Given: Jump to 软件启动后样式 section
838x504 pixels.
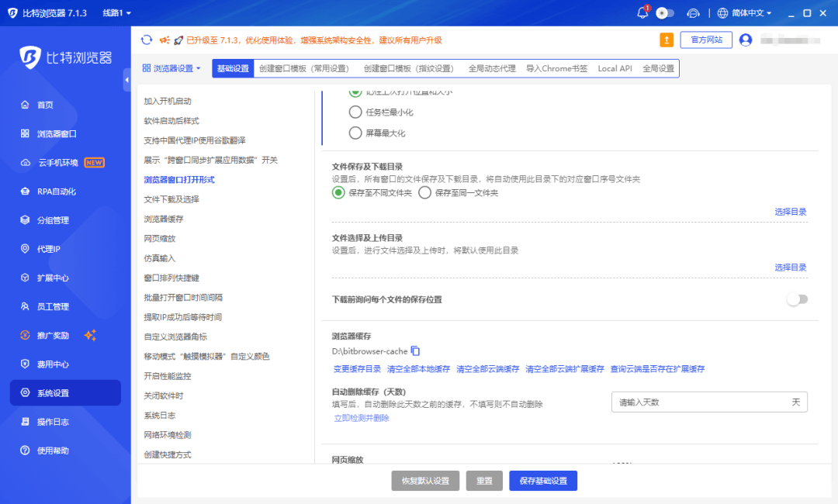Looking at the screenshot, I should point(171,121).
